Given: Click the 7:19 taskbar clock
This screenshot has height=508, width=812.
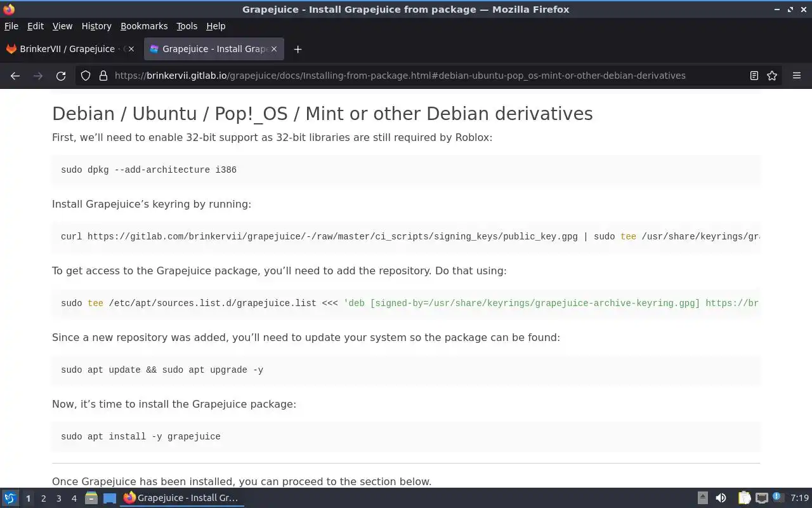Looking at the screenshot, I should [799, 498].
